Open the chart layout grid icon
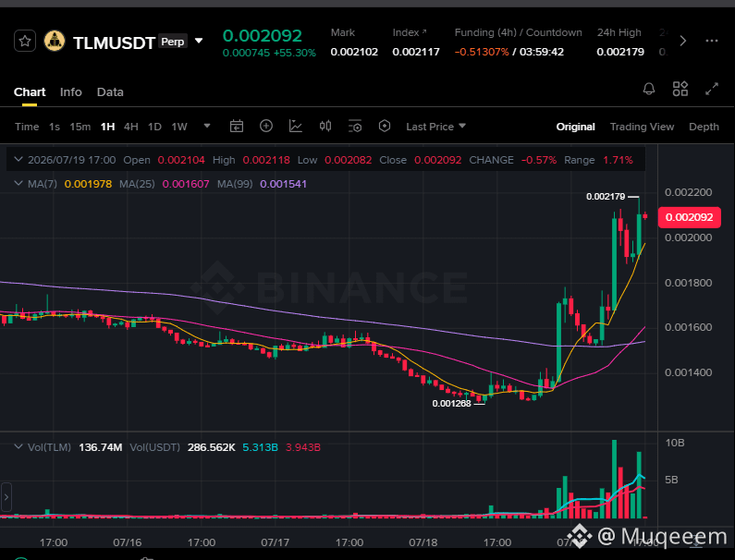This screenshot has width=735, height=560. coord(680,89)
